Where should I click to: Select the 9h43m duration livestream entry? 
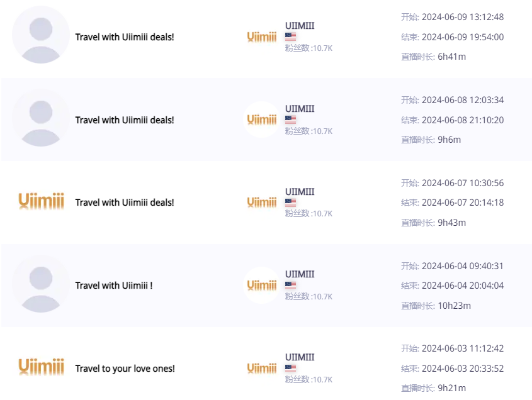pos(266,203)
